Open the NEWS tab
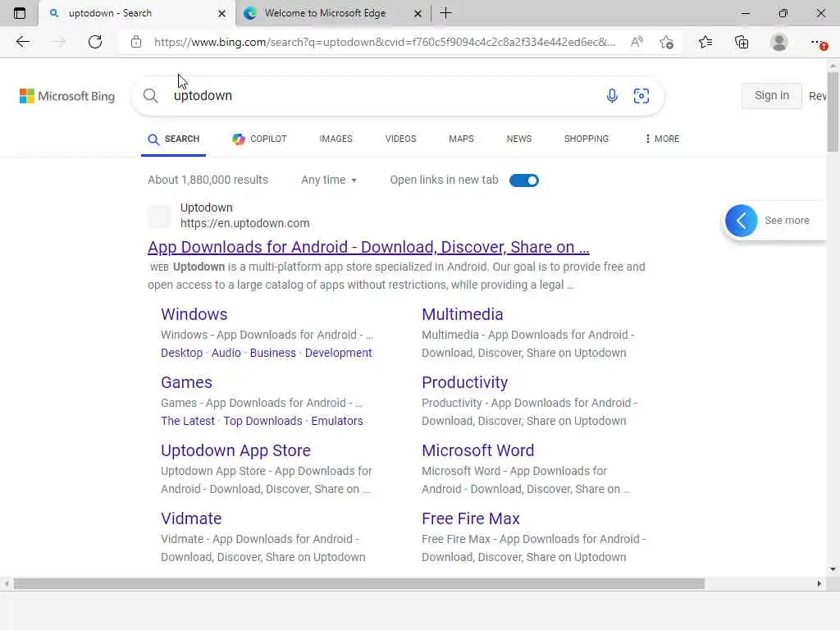 pyautogui.click(x=519, y=139)
